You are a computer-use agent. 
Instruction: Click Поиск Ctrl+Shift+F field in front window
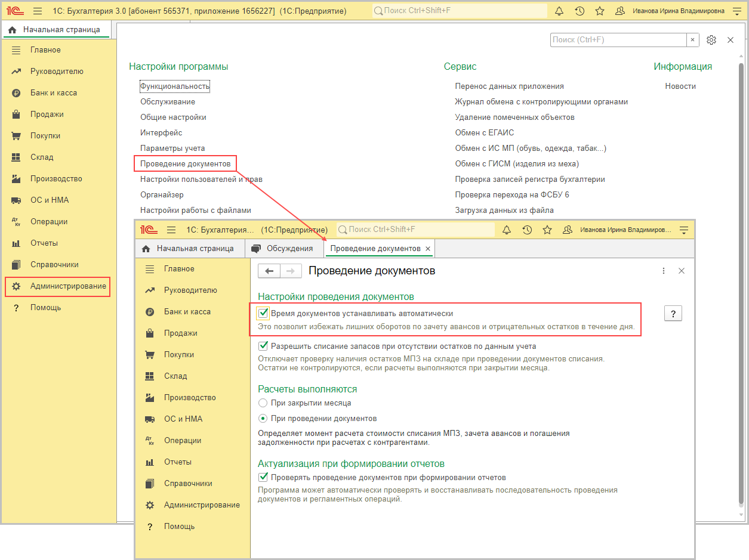point(415,230)
